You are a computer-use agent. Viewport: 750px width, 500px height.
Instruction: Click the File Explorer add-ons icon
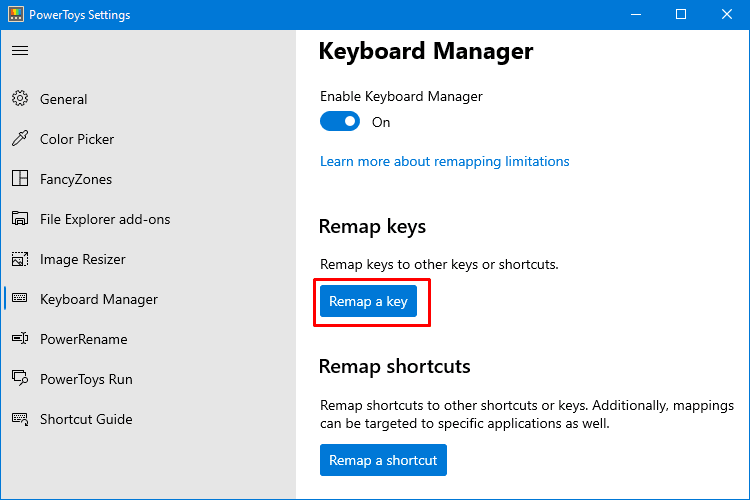pos(20,219)
